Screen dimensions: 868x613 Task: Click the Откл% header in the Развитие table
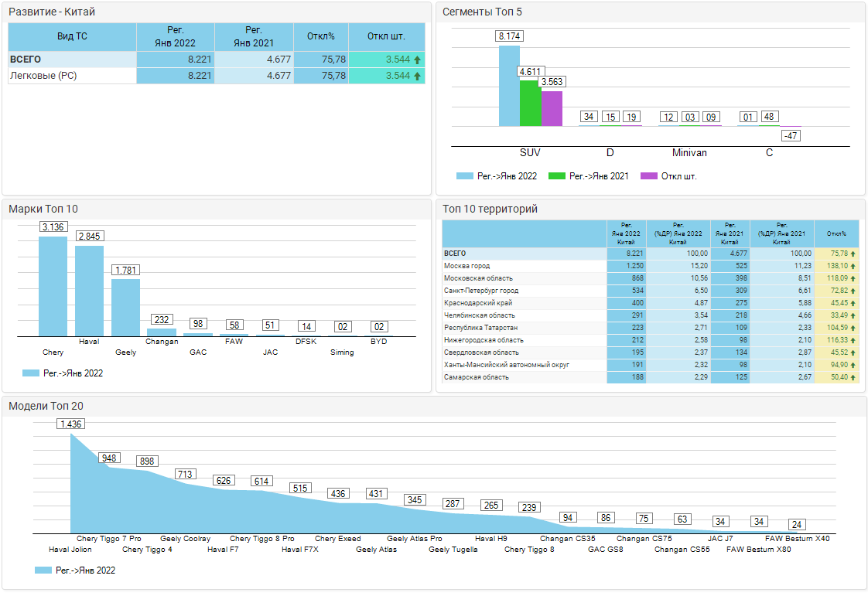(320, 36)
